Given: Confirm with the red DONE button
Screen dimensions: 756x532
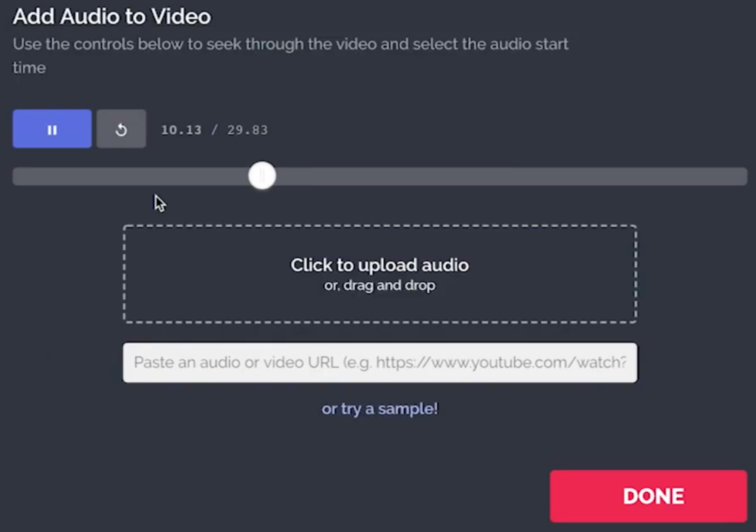Looking at the screenshot, I should [648, 497].
